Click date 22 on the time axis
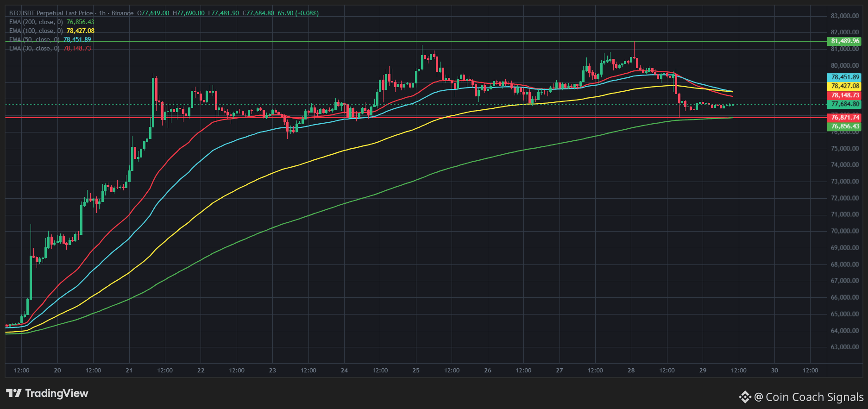This screenshot has width=868, height=409. tap(201, 370)
